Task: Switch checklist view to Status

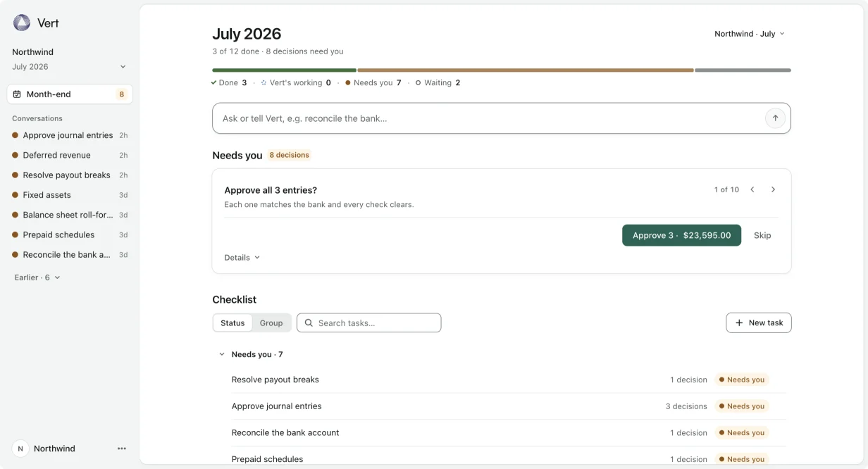Action: 232,323
